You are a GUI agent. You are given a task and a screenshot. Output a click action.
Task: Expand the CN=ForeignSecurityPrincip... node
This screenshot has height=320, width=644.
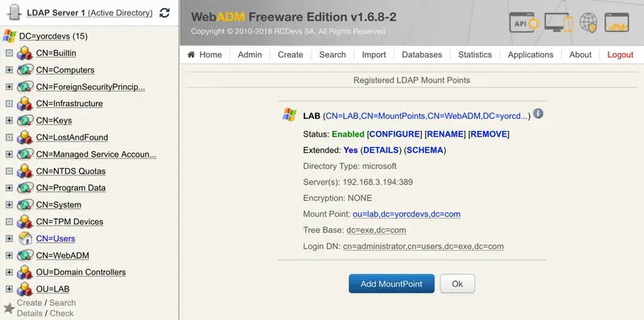9,87
